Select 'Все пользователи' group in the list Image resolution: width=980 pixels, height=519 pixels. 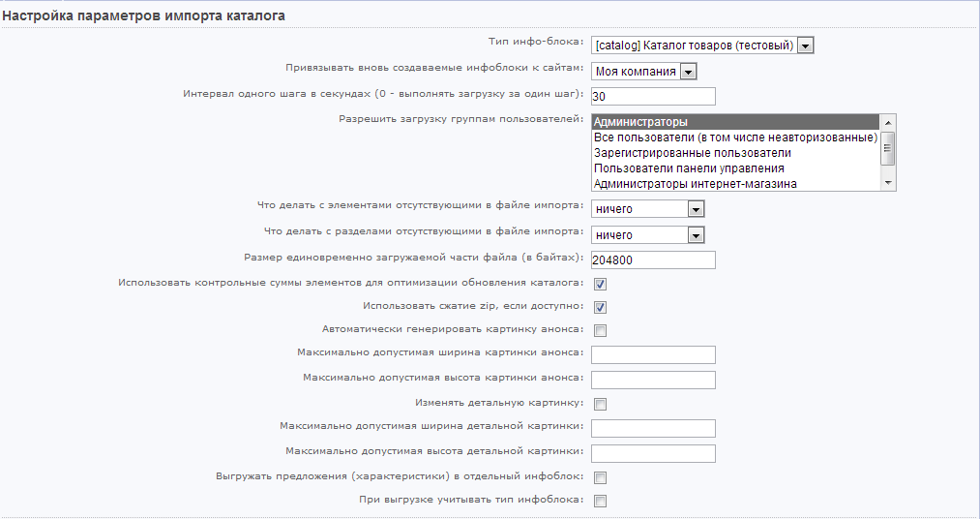pyautogui.click(x=735, y=137)
